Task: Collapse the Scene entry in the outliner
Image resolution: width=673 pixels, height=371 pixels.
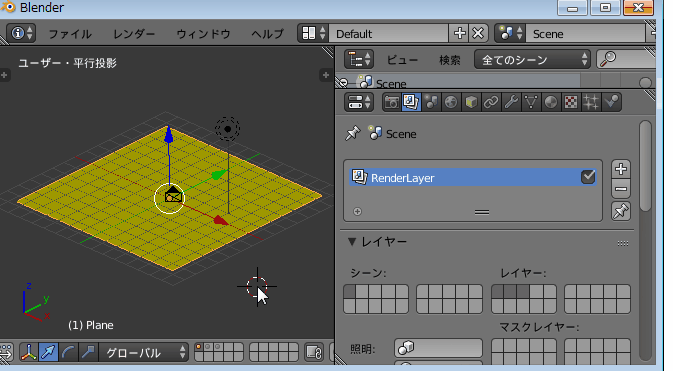Action: 343,83
